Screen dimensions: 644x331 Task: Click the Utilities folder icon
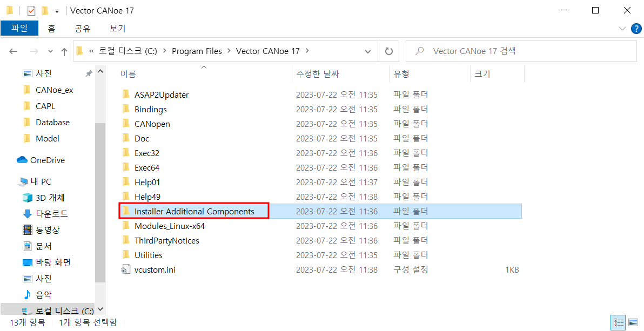pyautogui.click(x=126, y=255)
